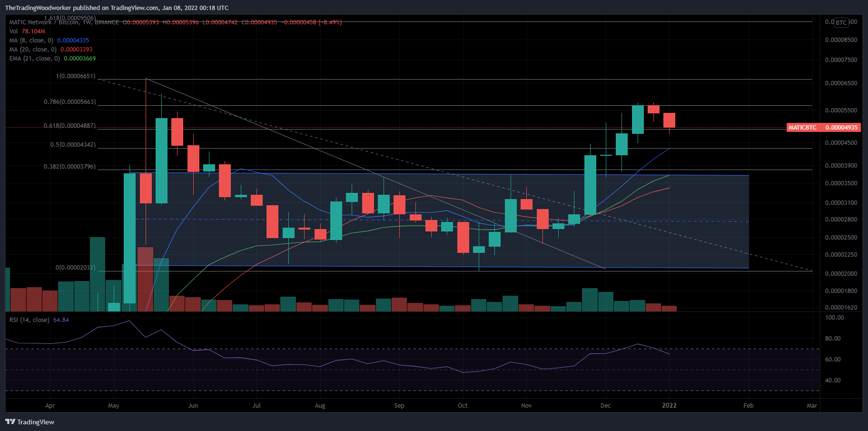Click the 2022 label on time axis
868x431 pixels.
(669, 406)
